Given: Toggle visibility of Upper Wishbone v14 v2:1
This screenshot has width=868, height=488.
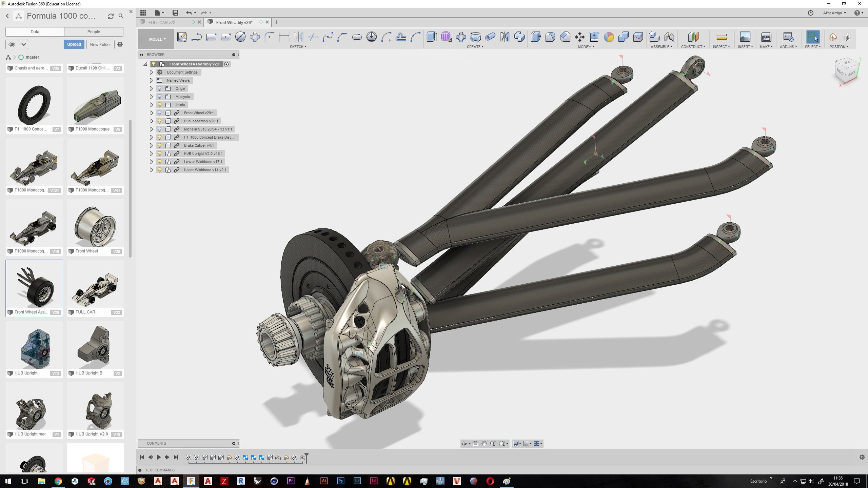Looking at the screenshot, I should click(x=160, y=170).
